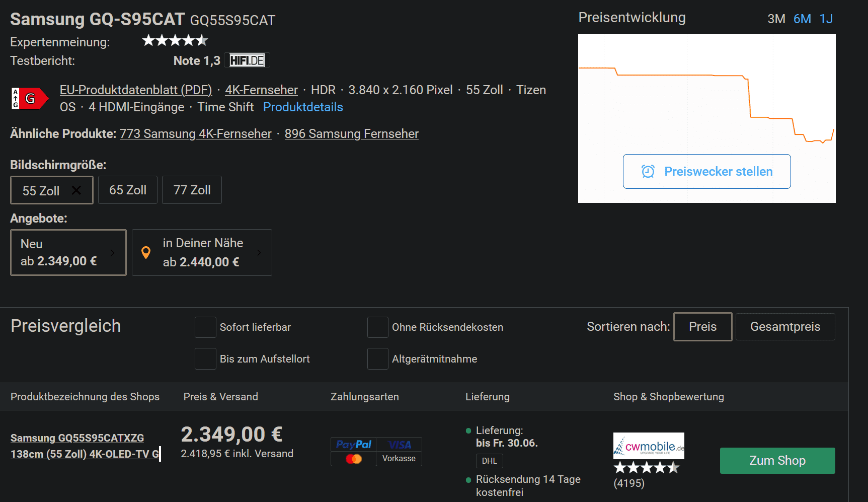The height and width of the screenshot is (502, 868).
Task: Open the Produktdetails link
Action: 303,107
